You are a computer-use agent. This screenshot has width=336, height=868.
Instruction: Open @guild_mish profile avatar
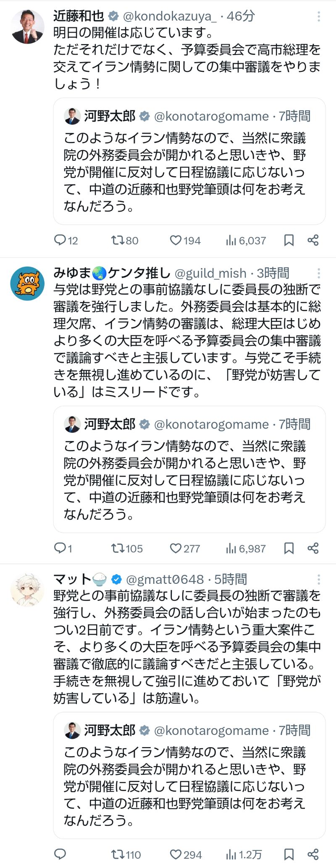pos(27,284)
